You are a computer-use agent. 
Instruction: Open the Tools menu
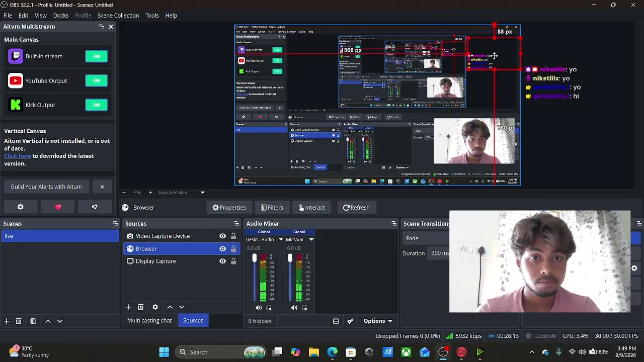tap(152, 15)
